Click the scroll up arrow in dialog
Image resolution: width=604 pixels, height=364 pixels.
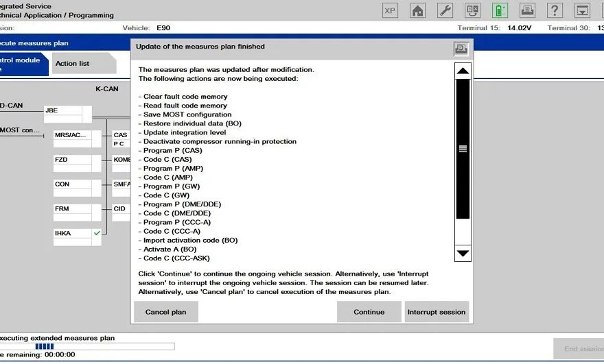pos(463,71)
